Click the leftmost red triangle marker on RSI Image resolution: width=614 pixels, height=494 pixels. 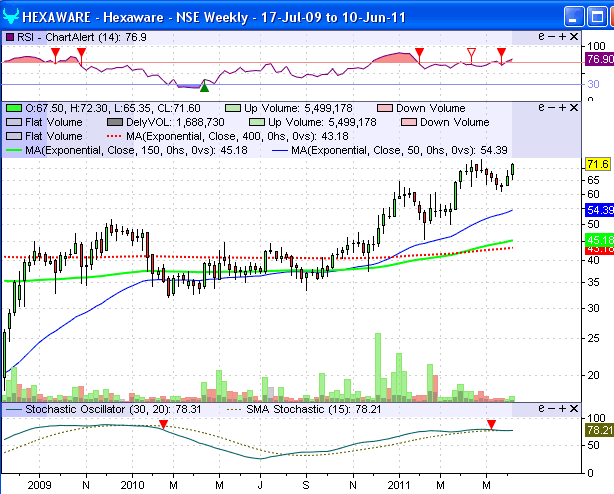click(x=56, y=53)
